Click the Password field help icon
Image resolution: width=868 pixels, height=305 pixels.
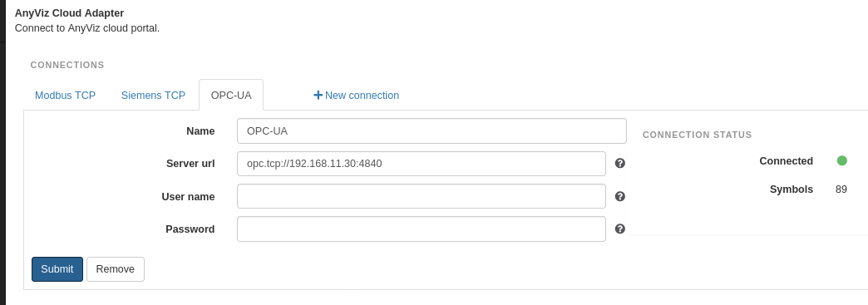620,229
